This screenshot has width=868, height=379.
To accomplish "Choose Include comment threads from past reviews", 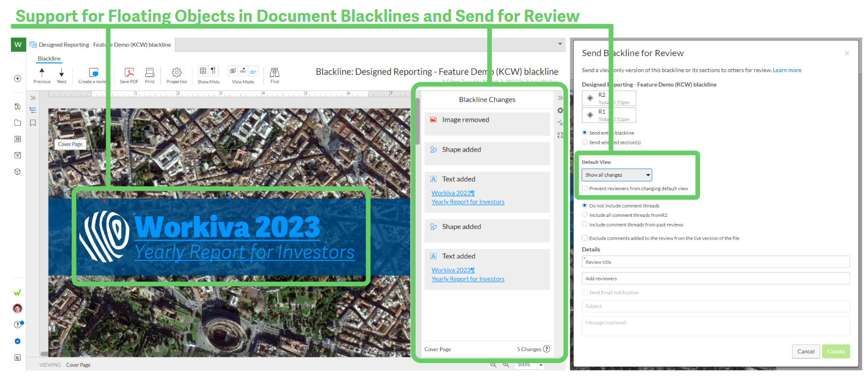I will point(585,225).
